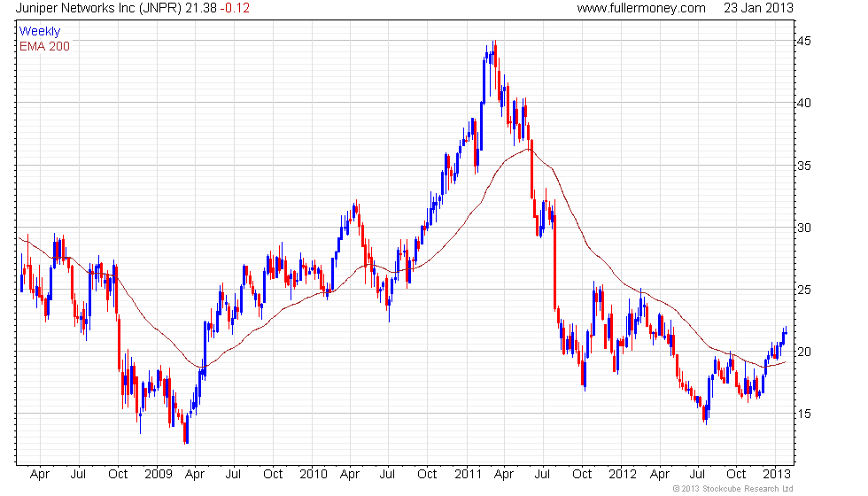Click the 2010 year axis label

tap(314, 475)
